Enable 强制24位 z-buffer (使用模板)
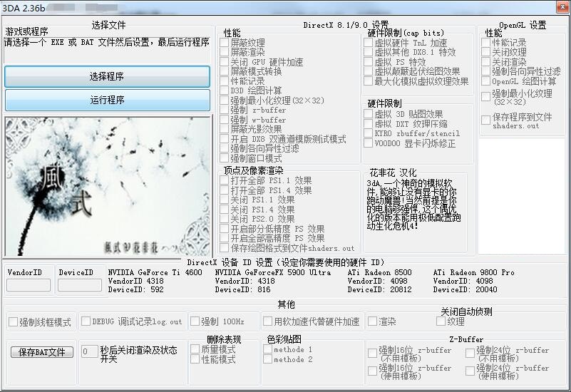This screenshot has width=571, height=392. pos(470,371)
